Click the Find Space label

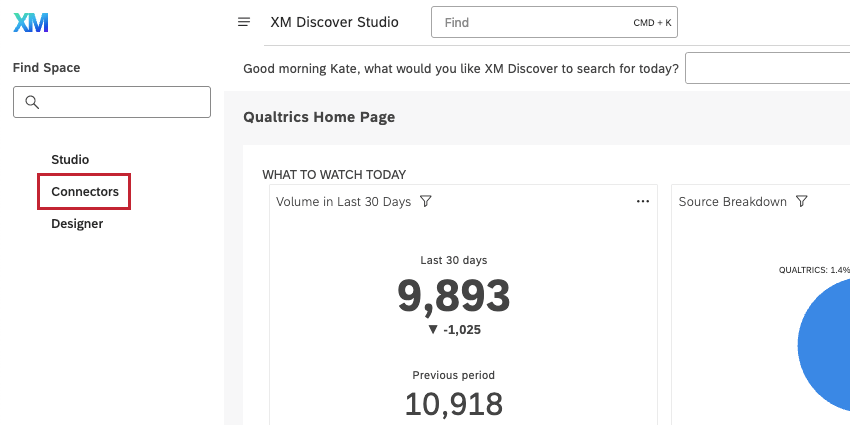point(47,68)
